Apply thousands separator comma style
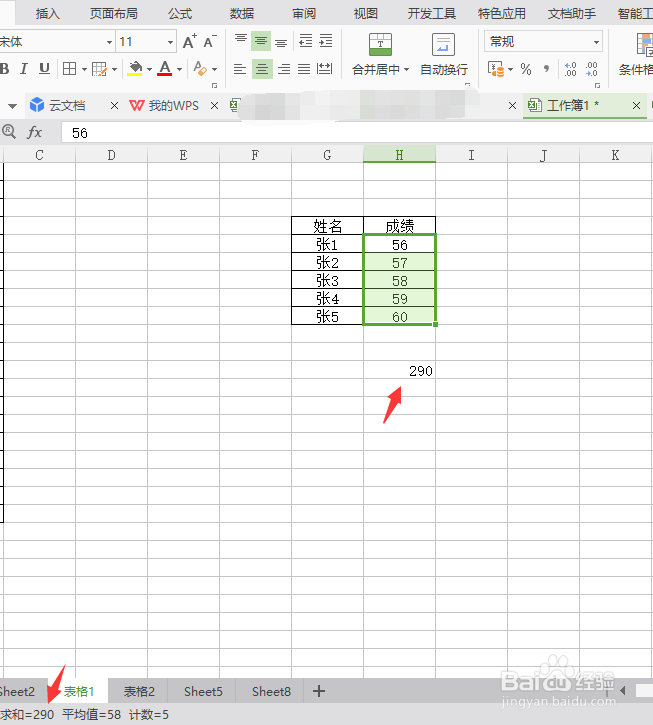 [x=547, y=69]
